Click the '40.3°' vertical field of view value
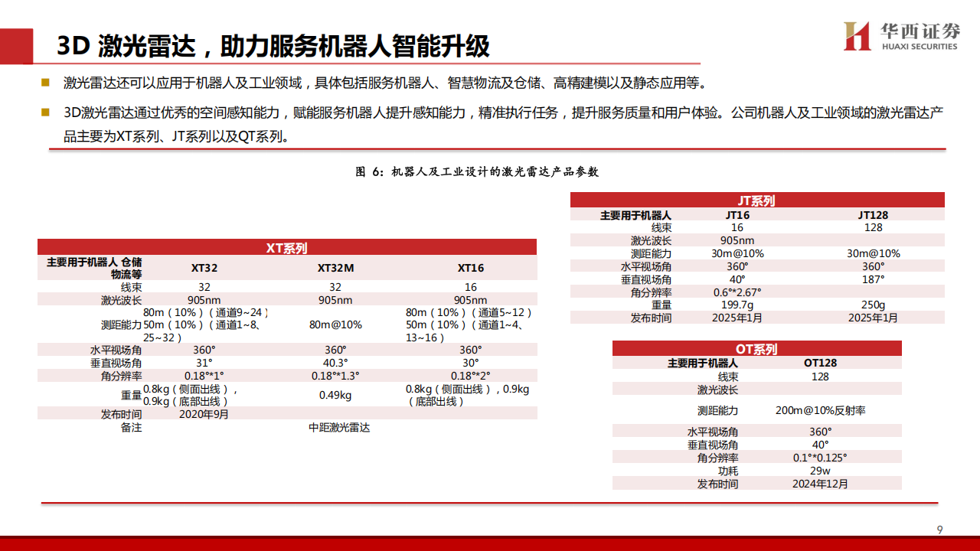Screen dimensions: 980x551 [x=335, y=363]
